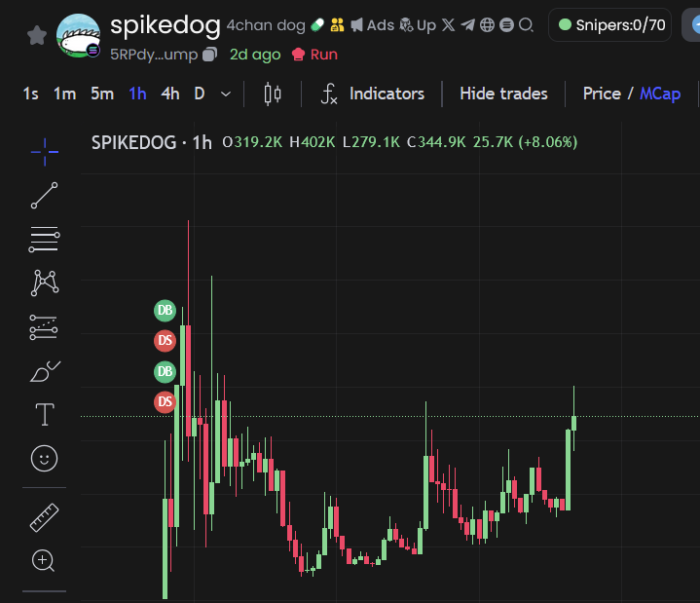Click the lower red DS trade marker
The image size is (700, 603).
pos(165,402)
